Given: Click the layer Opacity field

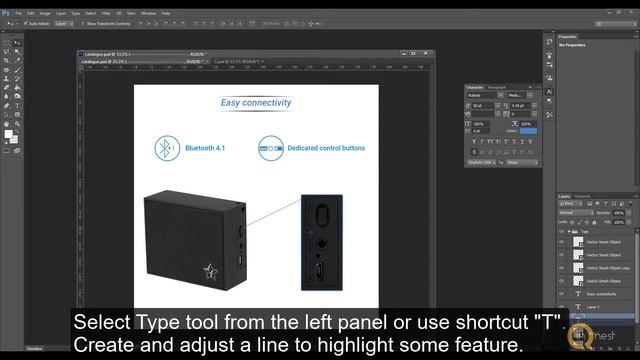Looking at the screenshot, I should point(619,213).
